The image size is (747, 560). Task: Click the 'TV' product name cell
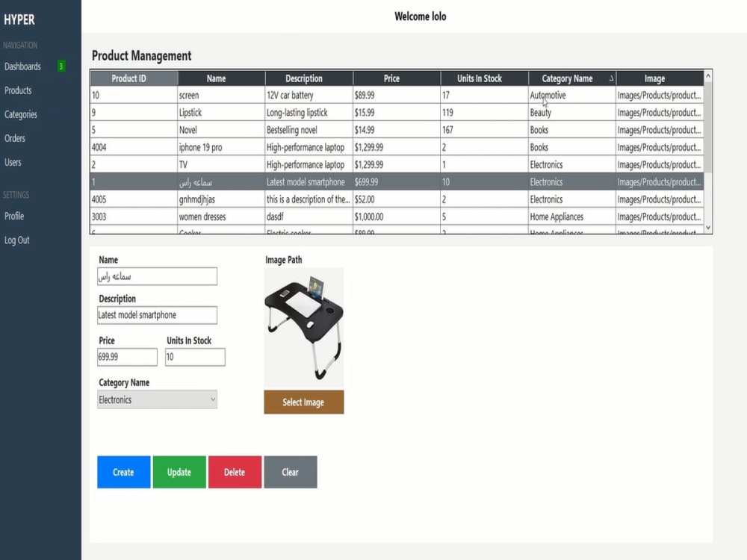[222, 165]
